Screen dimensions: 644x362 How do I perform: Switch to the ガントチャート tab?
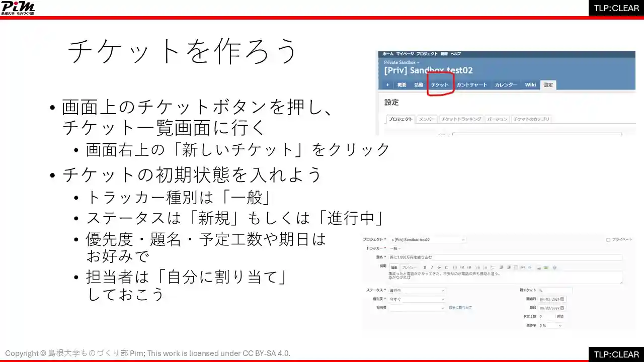click(471, 85)
